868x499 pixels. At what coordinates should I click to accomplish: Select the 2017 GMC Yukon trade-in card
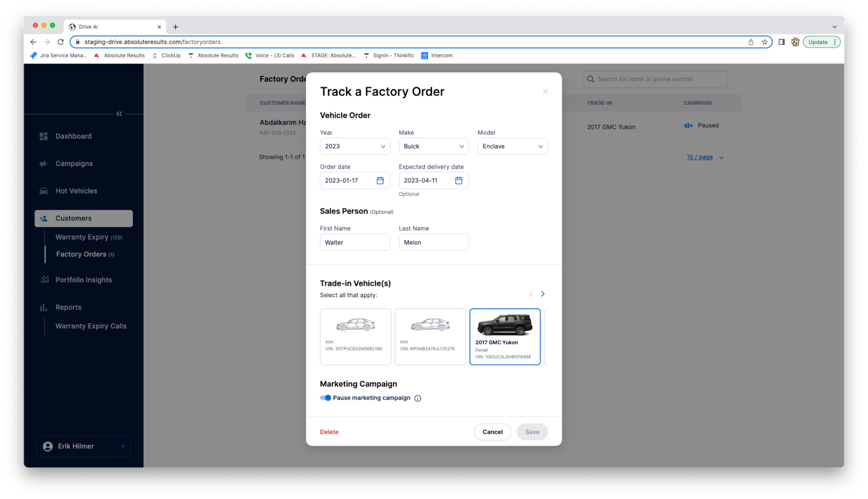(505, 337)
